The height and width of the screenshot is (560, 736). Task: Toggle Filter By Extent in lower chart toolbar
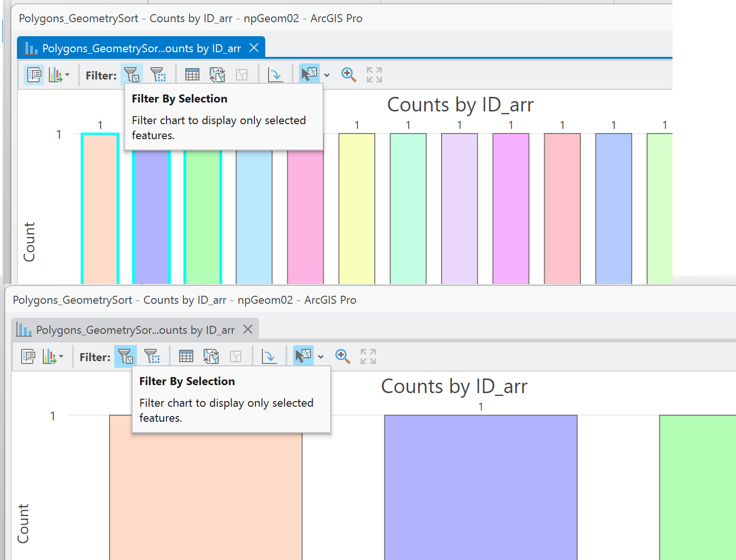(x=152, y=356)
